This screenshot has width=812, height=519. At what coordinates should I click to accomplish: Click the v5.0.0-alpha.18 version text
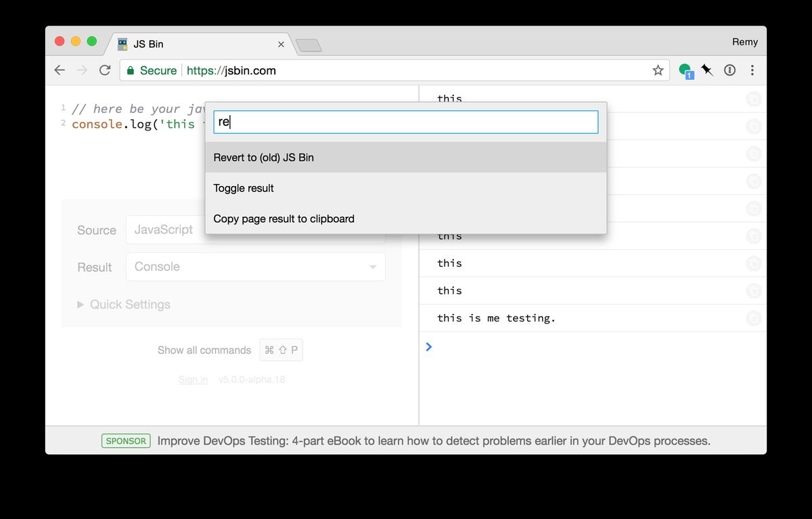[x=252, y=380]
